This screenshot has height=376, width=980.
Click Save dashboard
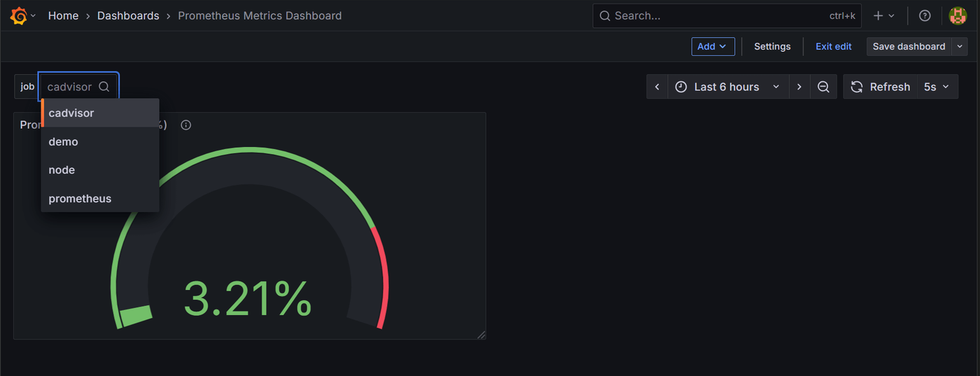click(909, 46)
